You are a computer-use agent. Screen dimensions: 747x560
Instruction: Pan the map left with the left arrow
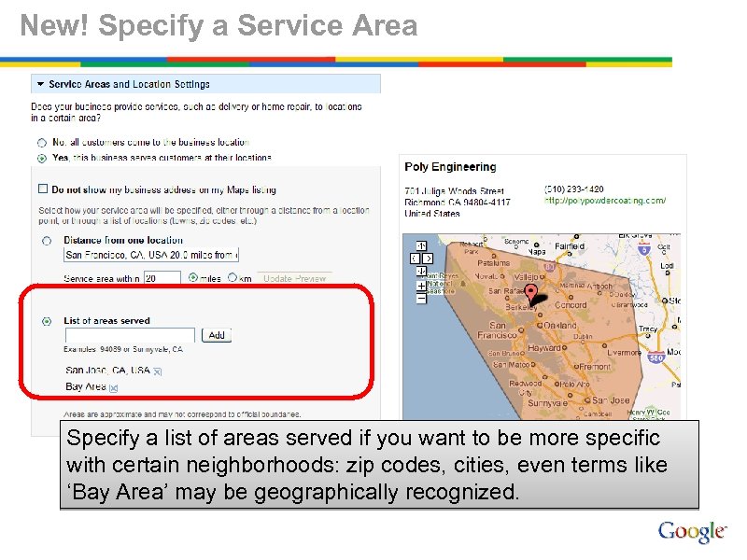(x=416, y=259)
